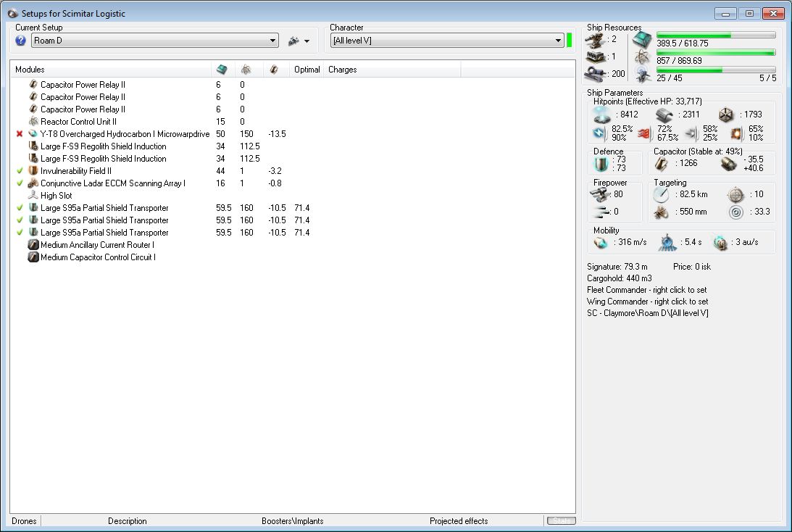Screen dimensions: 792x532
Task: Click the Stats button
Action: 561,521
